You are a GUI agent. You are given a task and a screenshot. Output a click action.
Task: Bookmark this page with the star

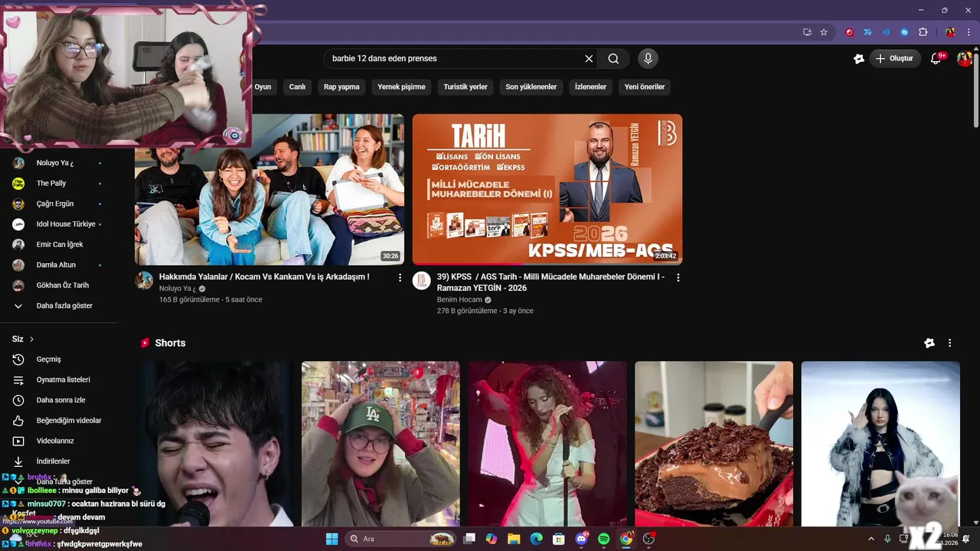click(x=824, y=32)
